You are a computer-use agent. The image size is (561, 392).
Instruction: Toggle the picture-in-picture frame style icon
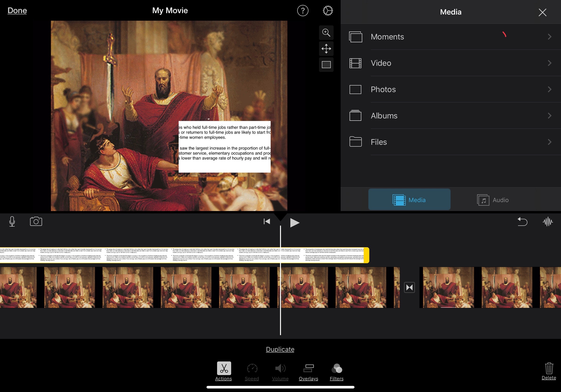coord(326,65)
